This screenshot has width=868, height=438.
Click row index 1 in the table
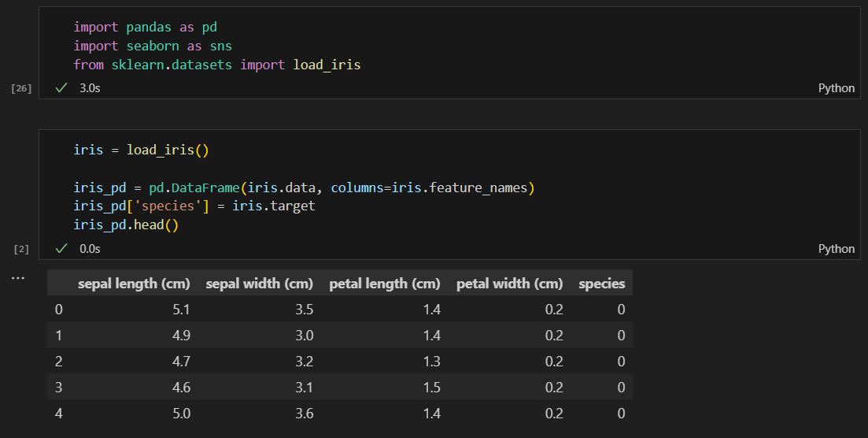(59, 336)
